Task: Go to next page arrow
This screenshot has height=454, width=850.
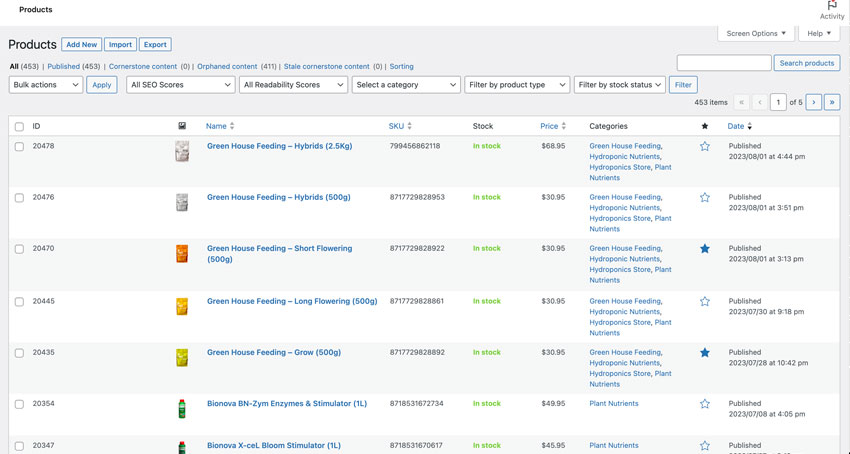Action: [814, 102]
